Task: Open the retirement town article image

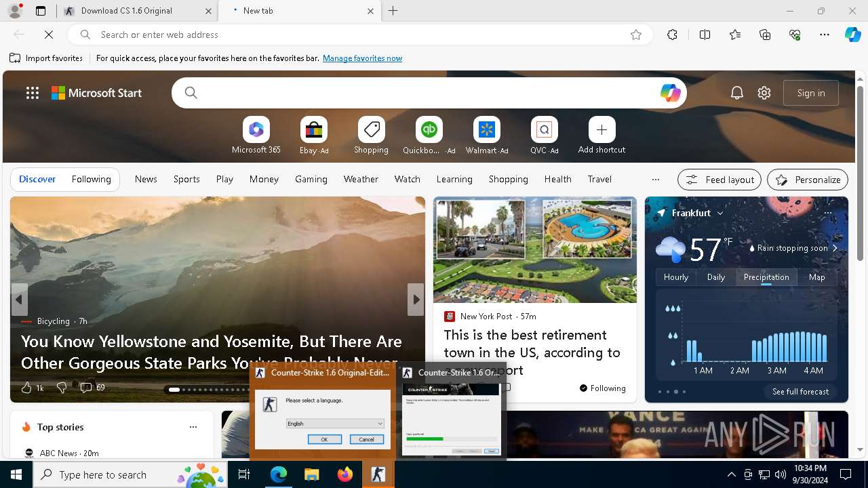Action: click(x=535, y=250)
